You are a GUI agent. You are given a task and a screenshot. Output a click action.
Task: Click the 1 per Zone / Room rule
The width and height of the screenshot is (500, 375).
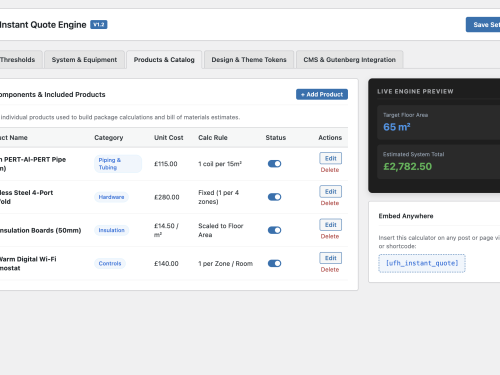(x=226, y=264)
